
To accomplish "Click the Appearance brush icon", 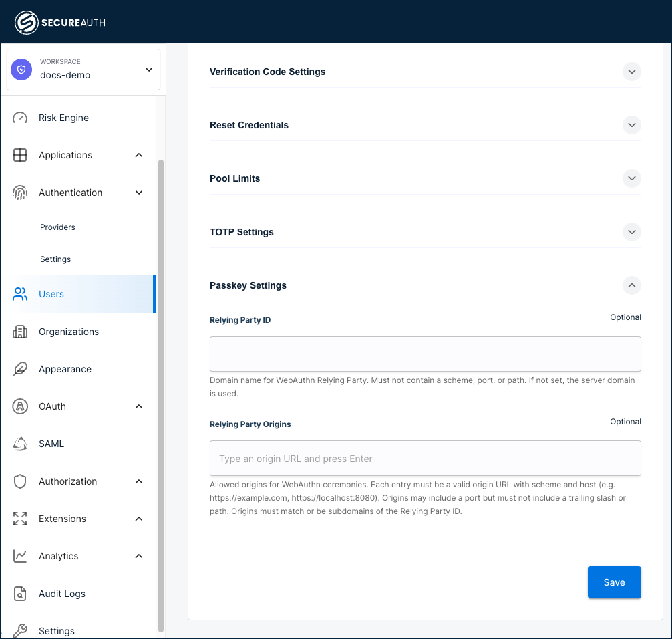I will (20, 369).
